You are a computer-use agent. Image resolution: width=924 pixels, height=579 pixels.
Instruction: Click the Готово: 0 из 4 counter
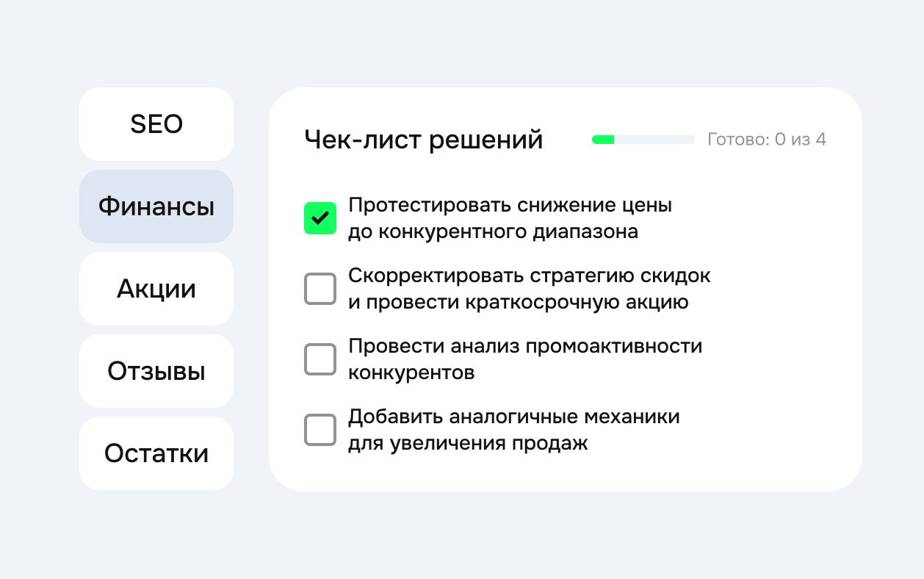click(x=767, y=140)
